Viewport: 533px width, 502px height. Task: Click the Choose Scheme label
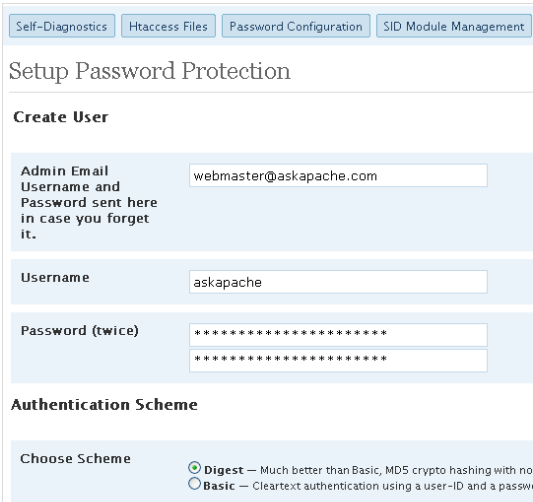75,458
